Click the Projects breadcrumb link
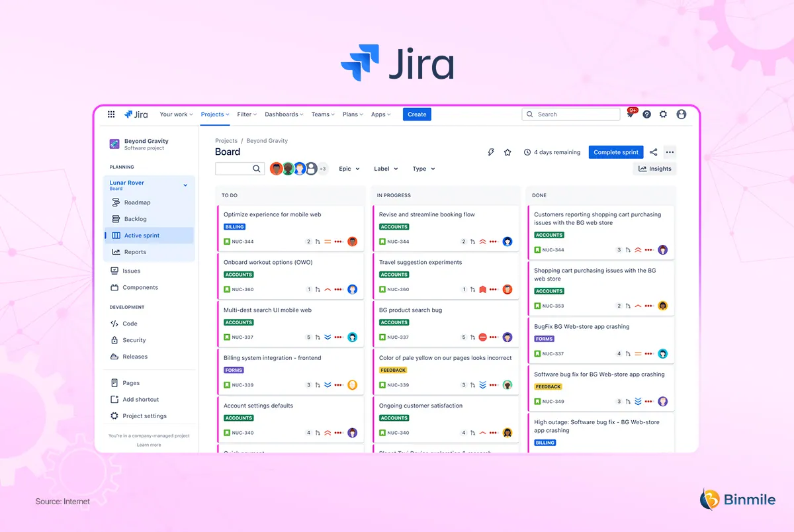This screenshot has height=532, width=794. [226, 141]
